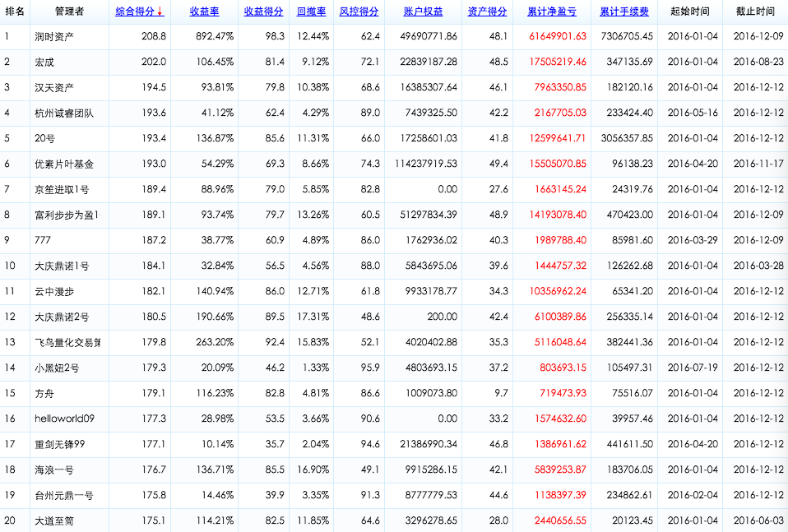Select manager 大道至简
Viewport: 788px width, 532px height.
click(x=54, y=521)
